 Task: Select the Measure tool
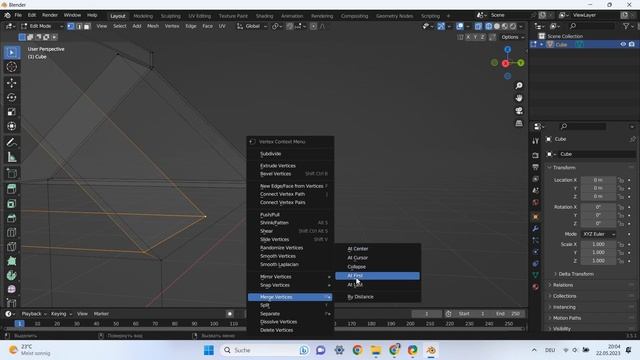pyautogui.click(x=11, y=157)
